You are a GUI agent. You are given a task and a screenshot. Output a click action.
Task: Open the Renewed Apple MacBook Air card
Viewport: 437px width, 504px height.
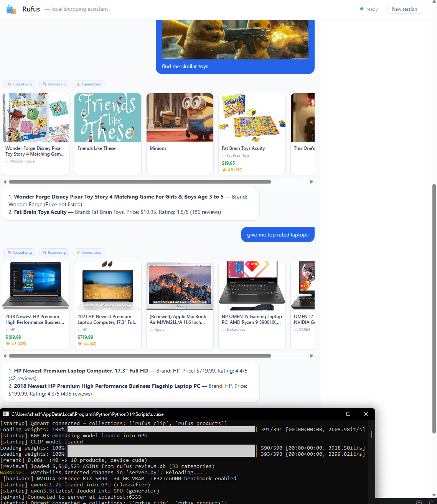tap(180, 305)
